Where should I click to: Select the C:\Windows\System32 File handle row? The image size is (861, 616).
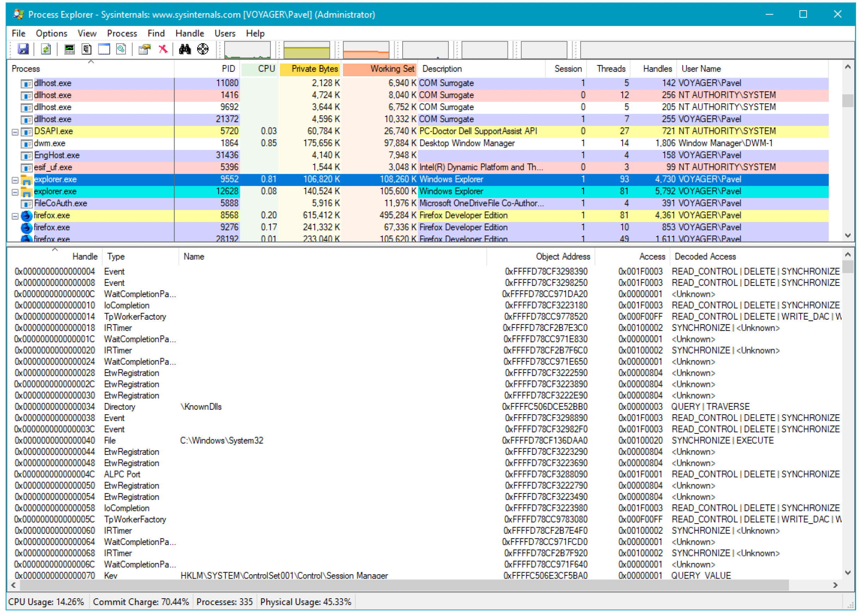pos(425,440)
